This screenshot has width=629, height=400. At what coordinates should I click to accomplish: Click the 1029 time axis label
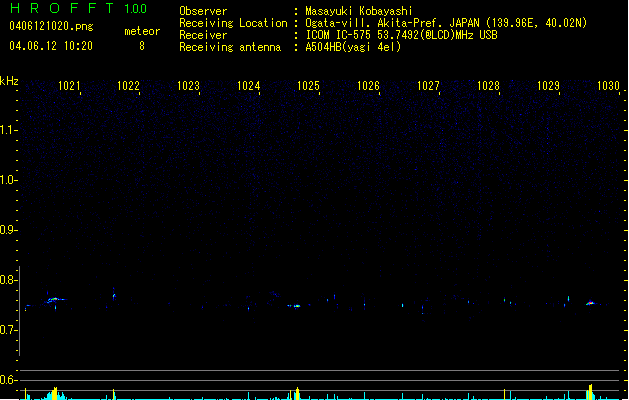(x=548, y=86)
